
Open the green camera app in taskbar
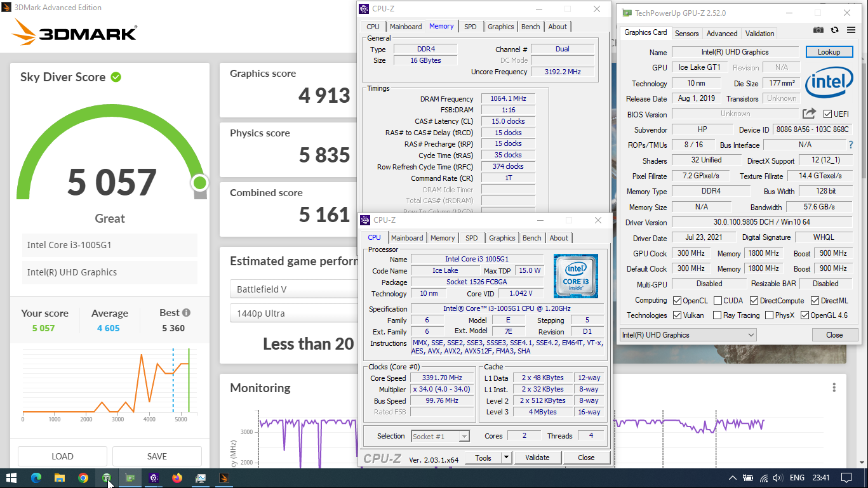coord(107,478)
